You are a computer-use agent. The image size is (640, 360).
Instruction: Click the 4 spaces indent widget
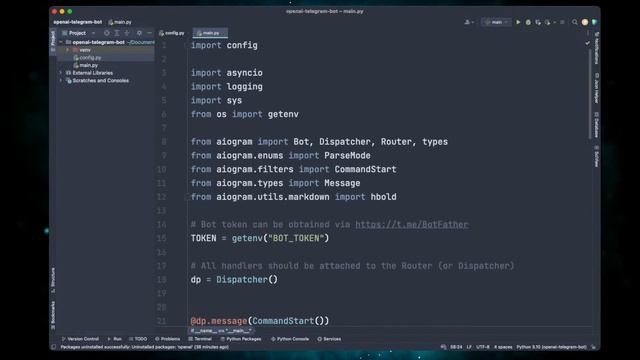[x=503, y=347]
